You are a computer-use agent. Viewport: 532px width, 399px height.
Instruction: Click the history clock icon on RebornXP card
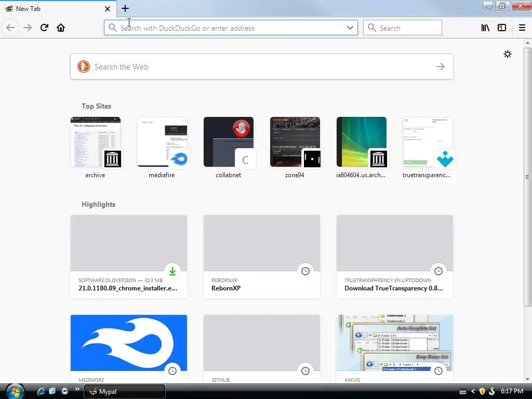305,271
